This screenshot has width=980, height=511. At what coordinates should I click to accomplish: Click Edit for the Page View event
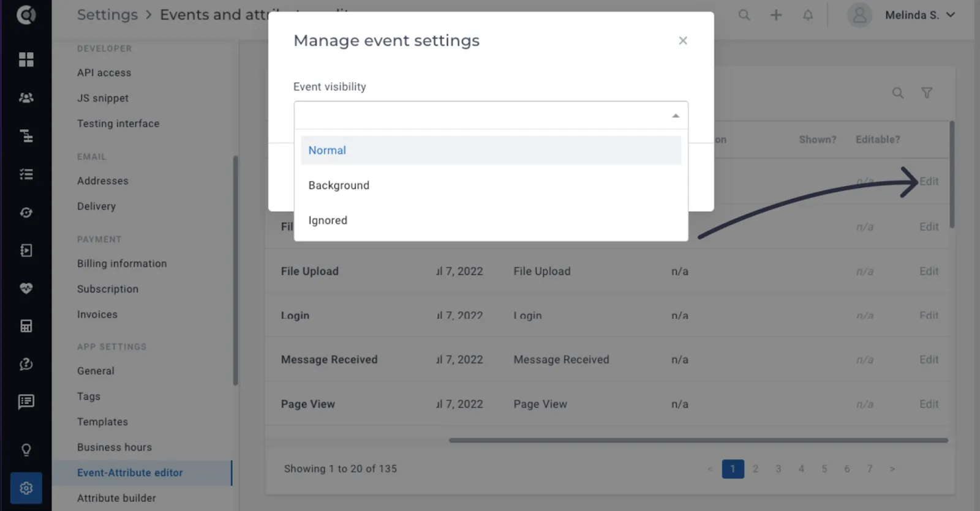coord(929,405)
